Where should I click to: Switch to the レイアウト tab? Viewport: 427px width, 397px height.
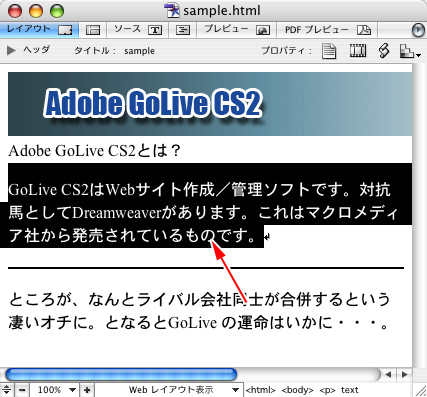click(x=39, y=30)
